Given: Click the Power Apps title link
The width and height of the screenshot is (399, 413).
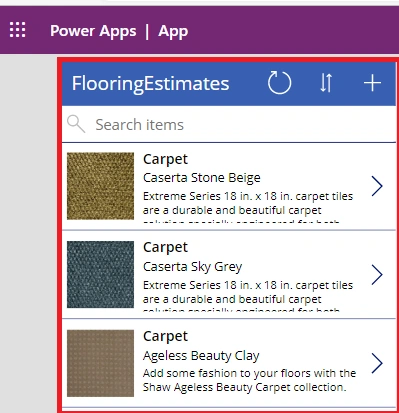Looking at the screenshot, I should pyautogui.click(x=93, y=31).
